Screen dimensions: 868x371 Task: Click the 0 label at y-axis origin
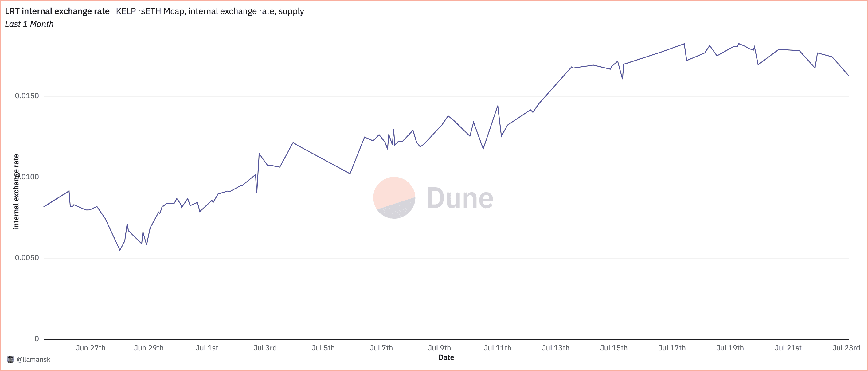point(37,339)
